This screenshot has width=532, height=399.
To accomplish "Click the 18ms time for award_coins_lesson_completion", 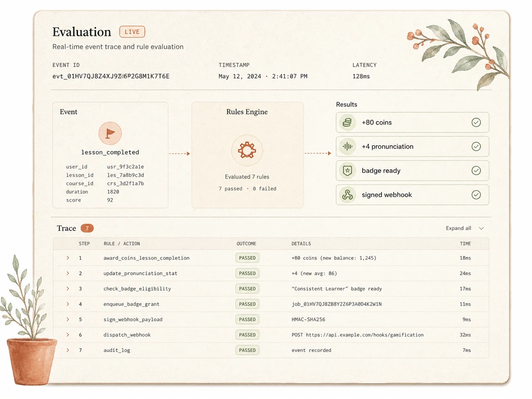I will point(465,258).
